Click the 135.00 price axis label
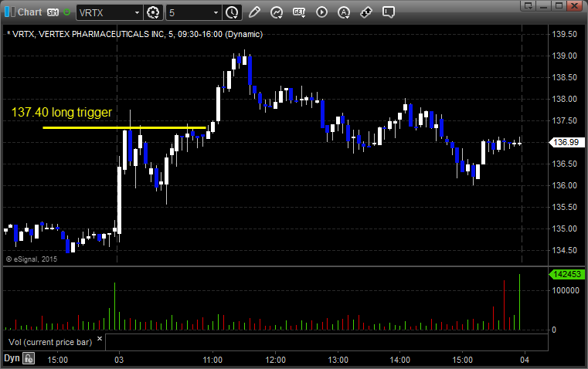The height and width of the screenshot is (369, 588). (564, 229)
